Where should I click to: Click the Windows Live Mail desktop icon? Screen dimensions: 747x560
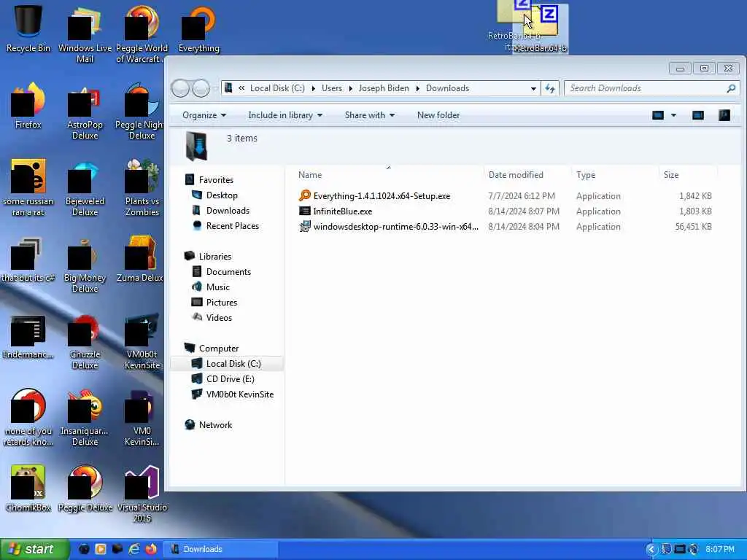[85, 34]
